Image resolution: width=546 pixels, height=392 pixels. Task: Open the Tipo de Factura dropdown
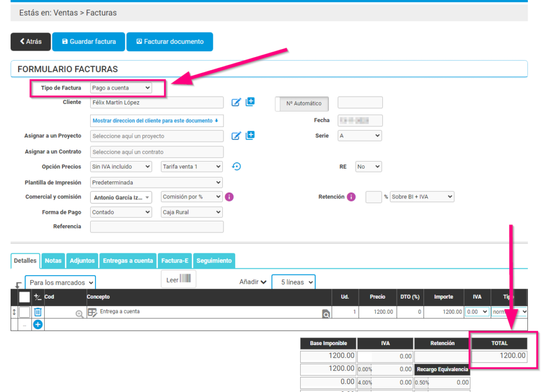pos(121,88)
